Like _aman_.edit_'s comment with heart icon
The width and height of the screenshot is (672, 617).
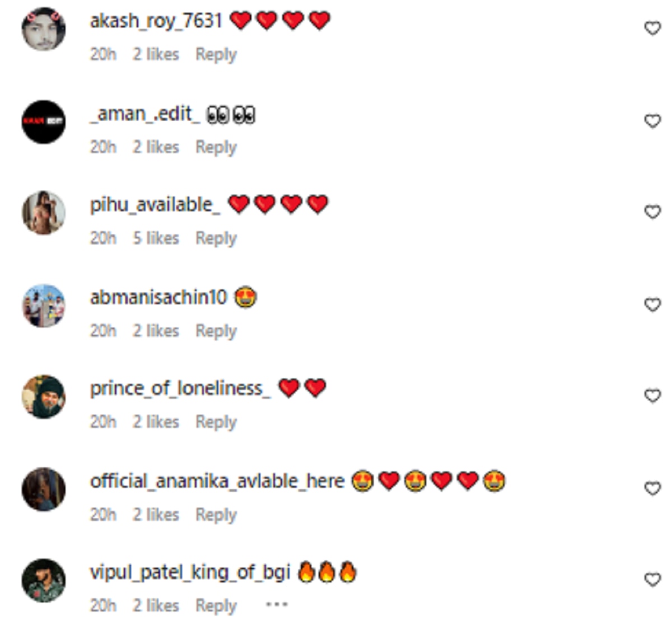[652, 121]
